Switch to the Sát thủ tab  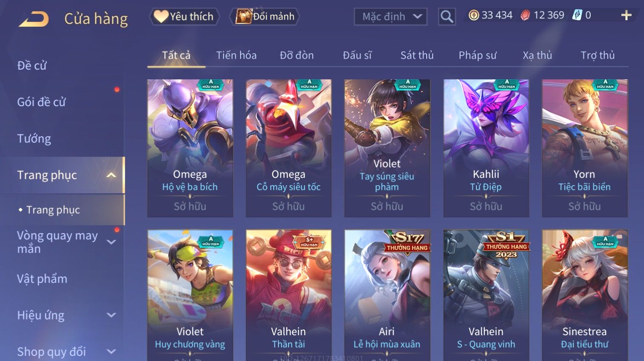pyautogui.click(x=417, y=55)
